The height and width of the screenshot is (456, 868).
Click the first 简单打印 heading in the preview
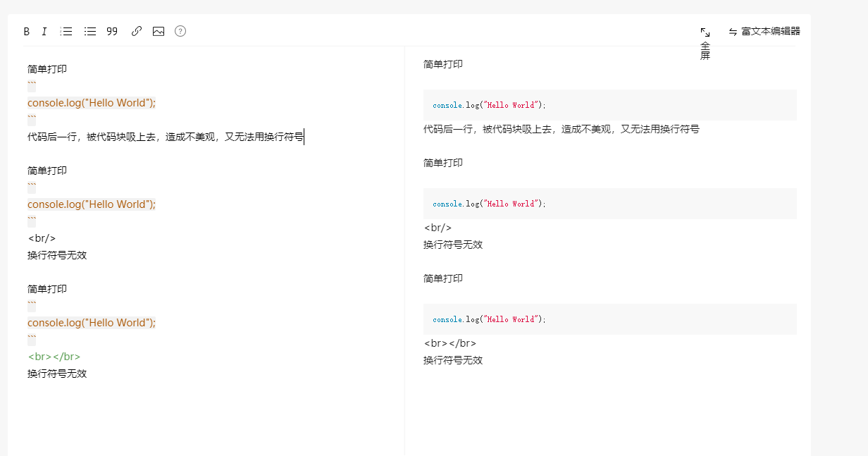click(x=443, y=64)
